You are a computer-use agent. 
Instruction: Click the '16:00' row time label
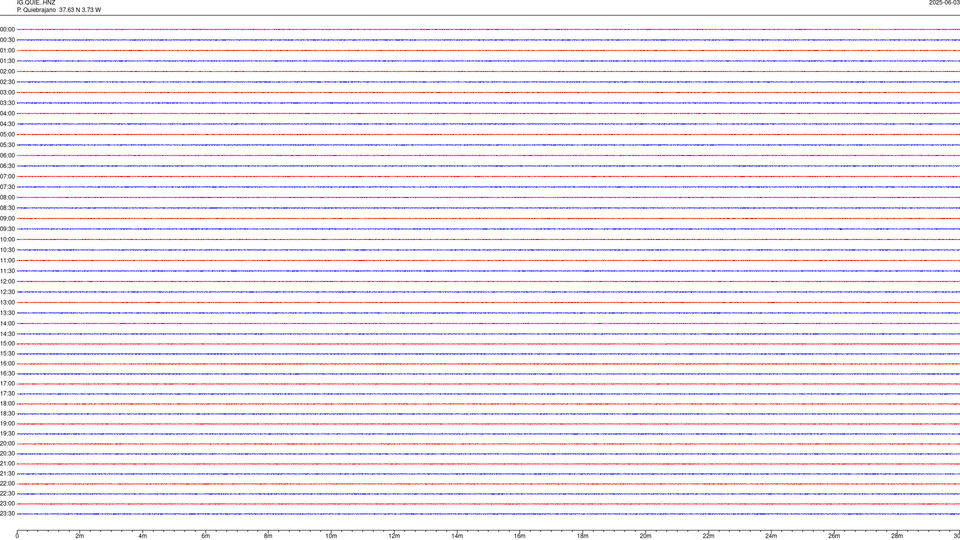pyautogui.click(x=7, y=364)
